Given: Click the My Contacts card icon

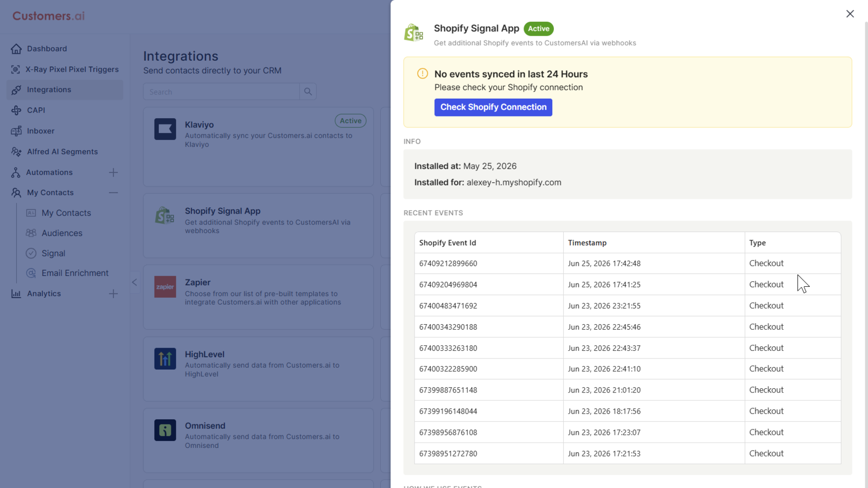Looking at the screenshot, I should (x=31, y=213).
